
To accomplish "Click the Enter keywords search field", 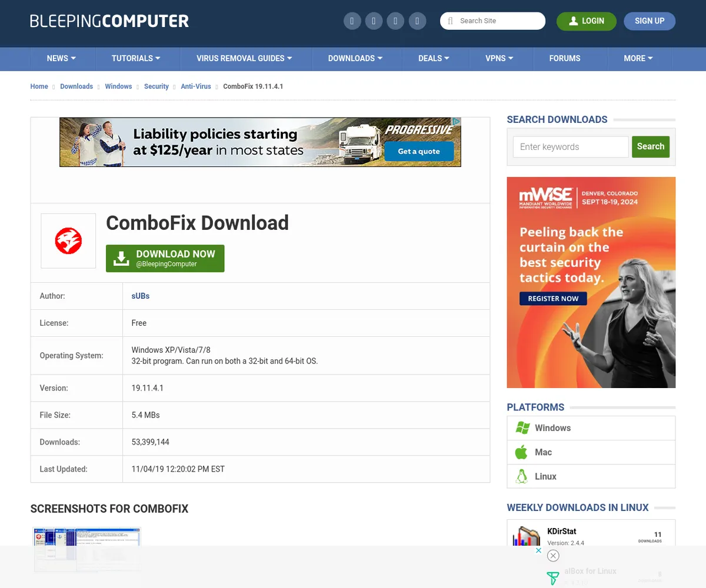I will (x=571, y=147).
